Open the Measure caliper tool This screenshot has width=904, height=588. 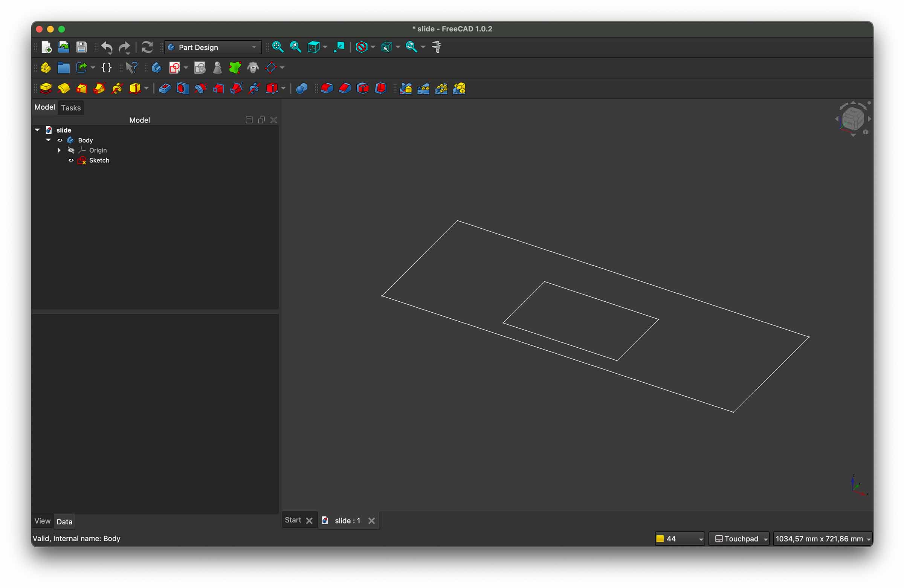click(437, 47)
